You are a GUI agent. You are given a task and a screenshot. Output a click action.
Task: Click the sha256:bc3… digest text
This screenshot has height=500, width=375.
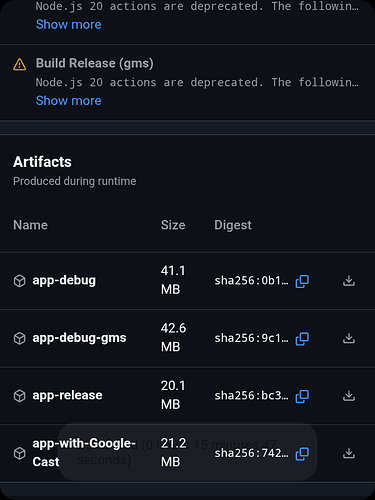[x=251, y=396]
